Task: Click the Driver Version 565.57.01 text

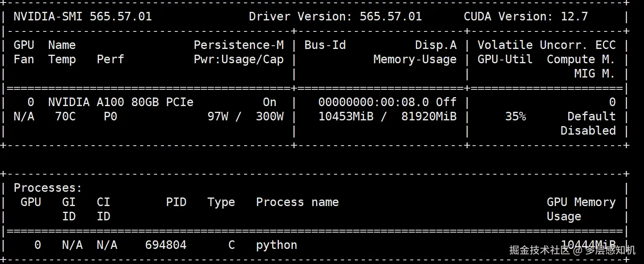Action: click(x=335, y=16)
